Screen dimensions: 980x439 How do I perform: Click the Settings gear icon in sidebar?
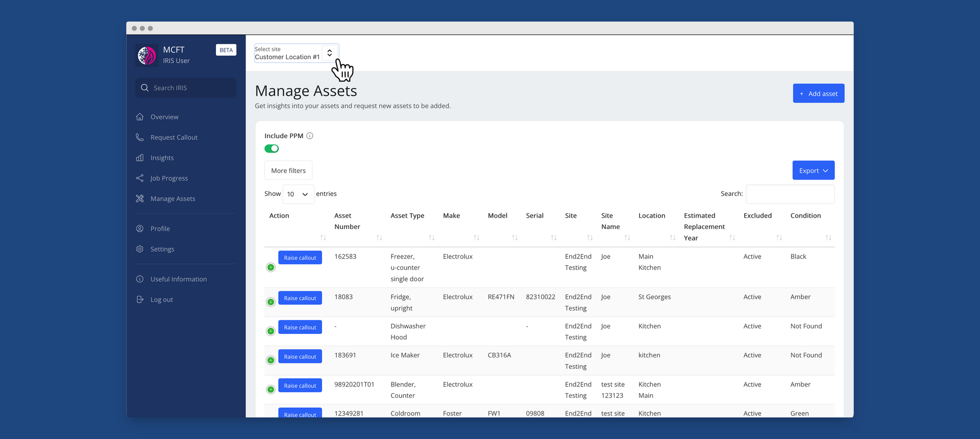coord(140,249)
